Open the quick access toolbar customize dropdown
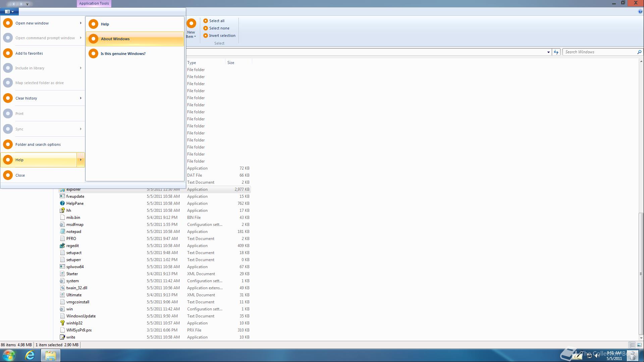Image resolution: width=644 pixels, height=362 pixels. [x=28, y=4]
